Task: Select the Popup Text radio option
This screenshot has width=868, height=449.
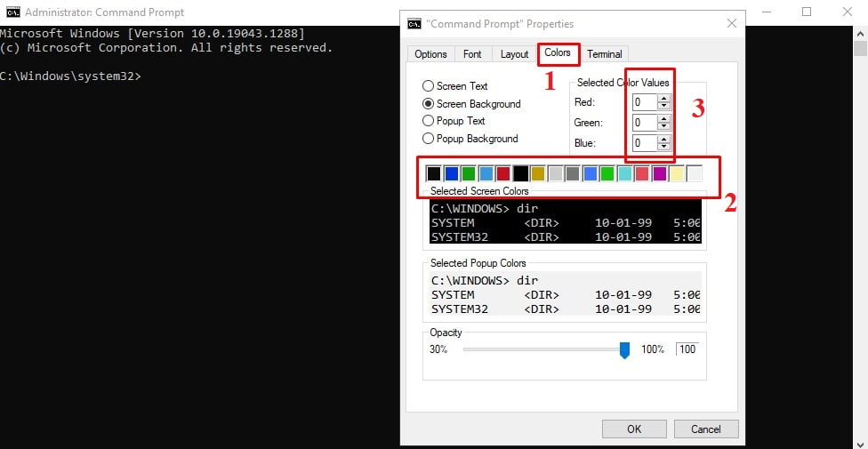Action: 454,121
